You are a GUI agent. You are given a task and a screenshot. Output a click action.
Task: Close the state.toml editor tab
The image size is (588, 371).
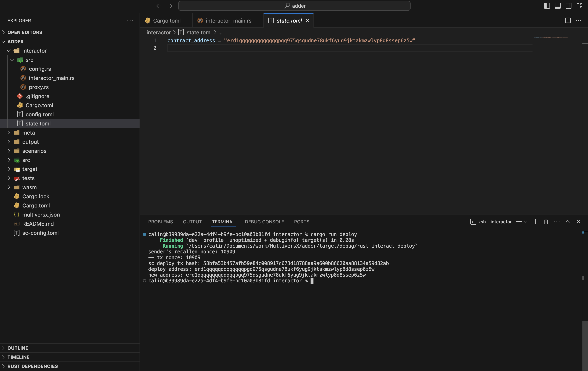click(x=308, y=20)
